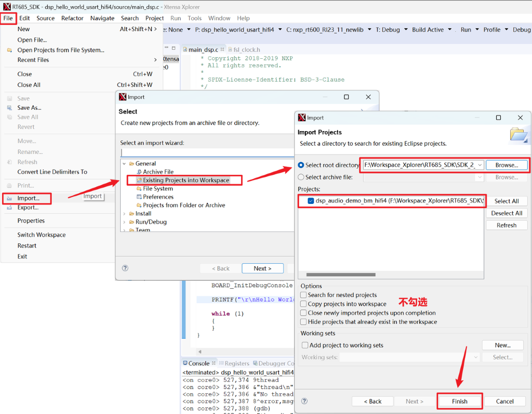Click the Import icon in File menu
The image size is (532, 414).
[x=9, y=198]
